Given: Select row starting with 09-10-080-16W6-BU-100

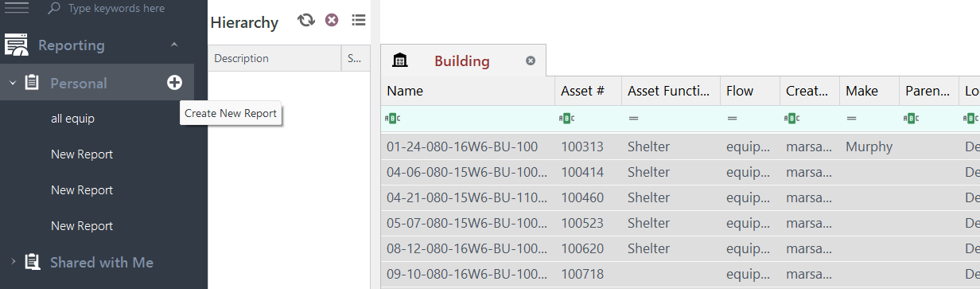Looking at the screenshot, I should coord(680,274).
